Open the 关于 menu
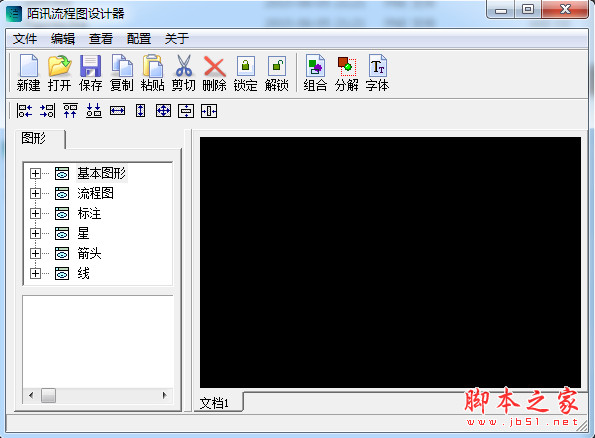595x438 pixels. [177, 39]
